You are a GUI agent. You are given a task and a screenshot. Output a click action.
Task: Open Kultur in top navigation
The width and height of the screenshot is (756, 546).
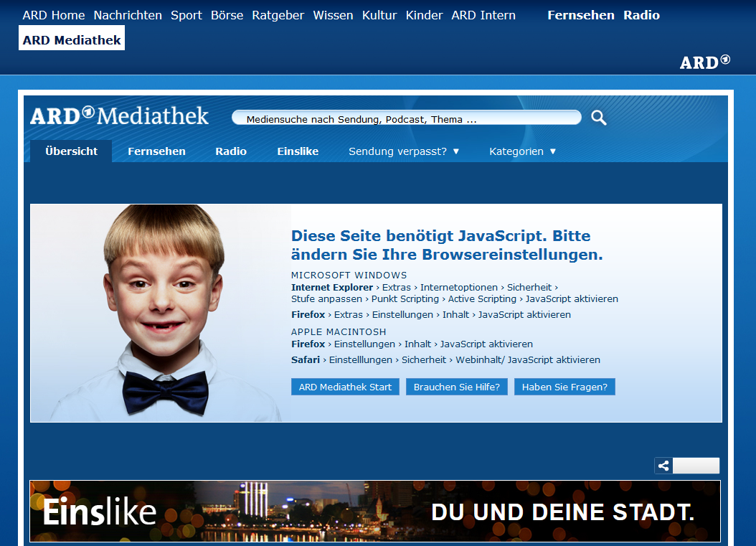(379, 16)
